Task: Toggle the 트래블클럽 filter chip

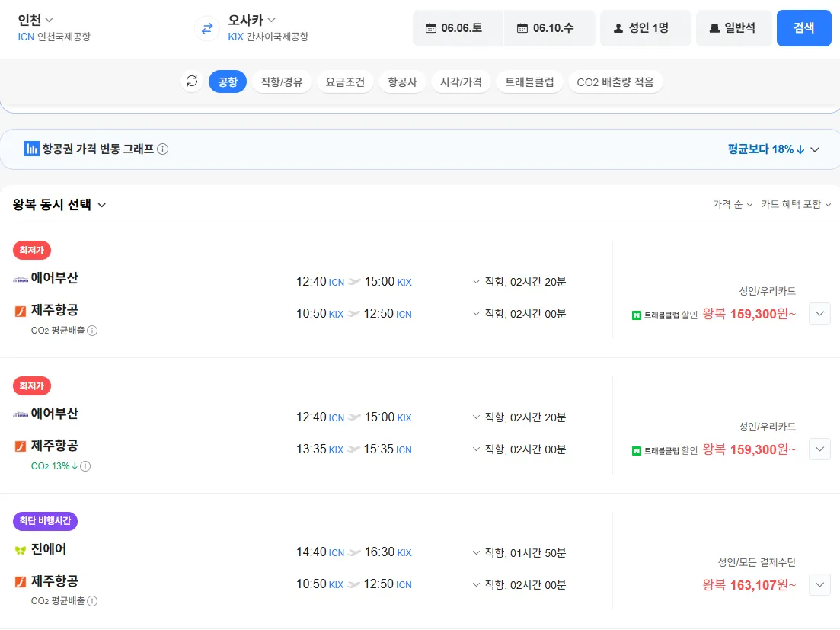Action: tap(529, 82)
